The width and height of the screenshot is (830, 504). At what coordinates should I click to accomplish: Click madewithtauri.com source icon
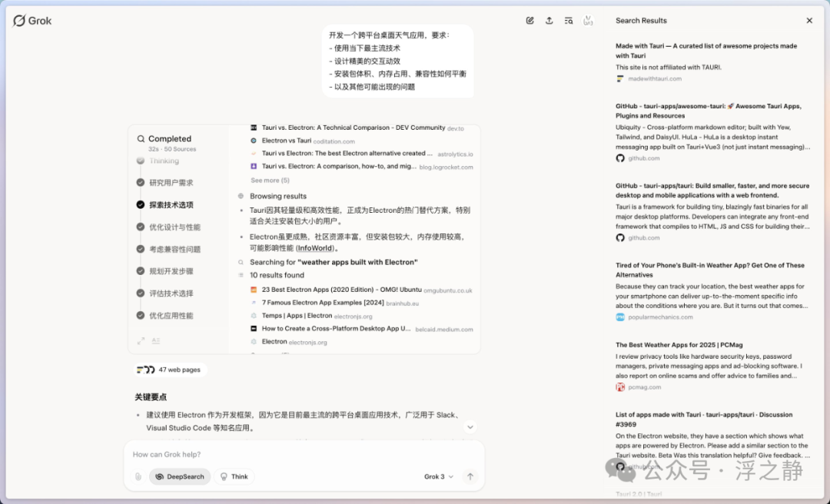point(620,79)
